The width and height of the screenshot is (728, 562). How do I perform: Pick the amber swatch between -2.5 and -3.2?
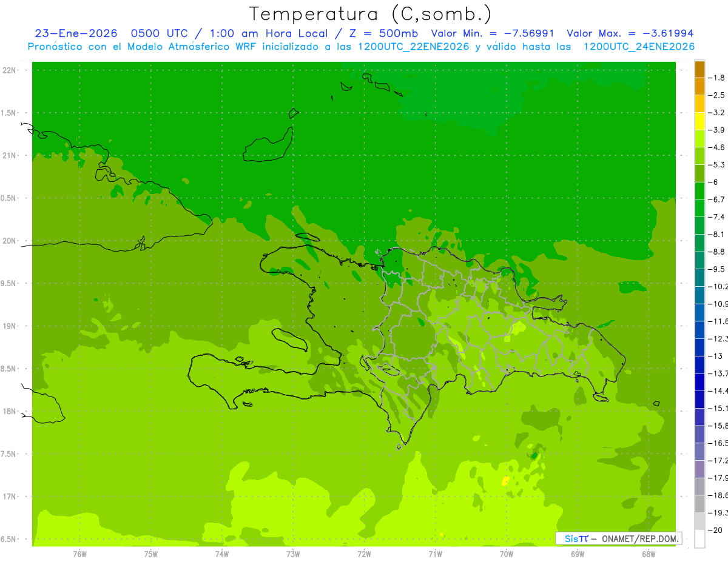coord(699,104)
